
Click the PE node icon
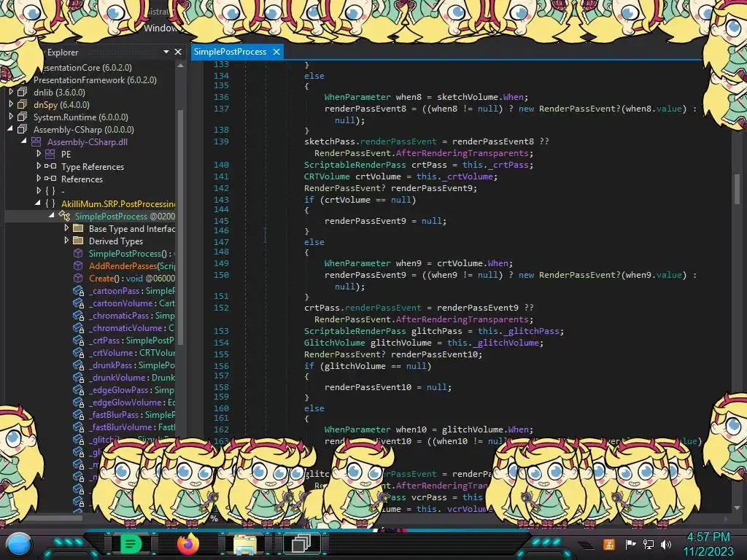[x=50, y=154]
